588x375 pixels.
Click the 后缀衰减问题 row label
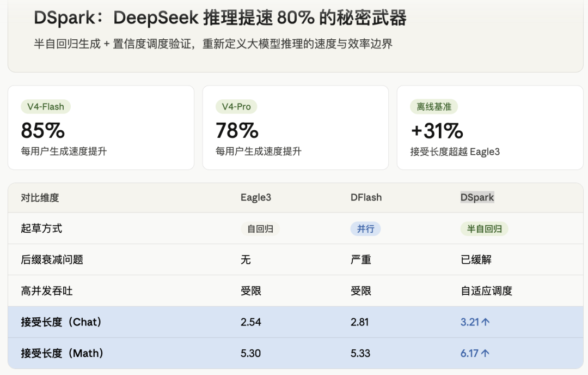click(x=52, y=260)
